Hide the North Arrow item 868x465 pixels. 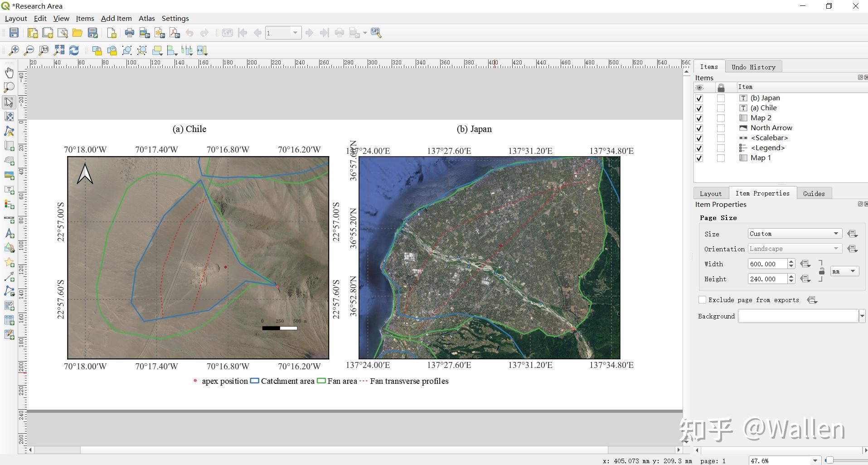point(699,128)
